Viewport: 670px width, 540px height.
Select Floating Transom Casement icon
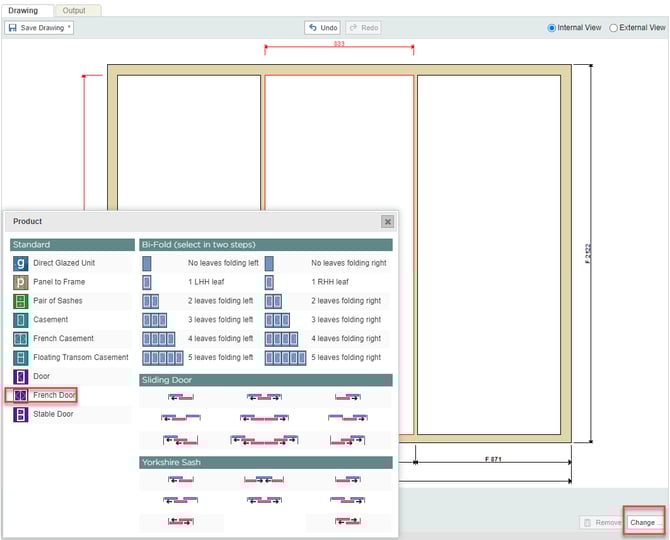click(20, 358)
